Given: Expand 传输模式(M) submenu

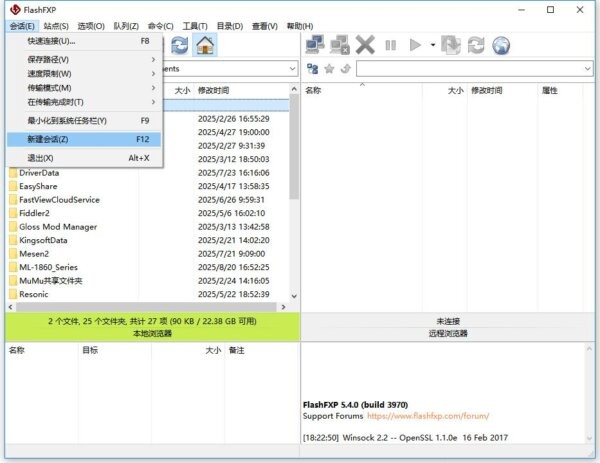Looking at the screenshot, I should (x=83, y=88).
